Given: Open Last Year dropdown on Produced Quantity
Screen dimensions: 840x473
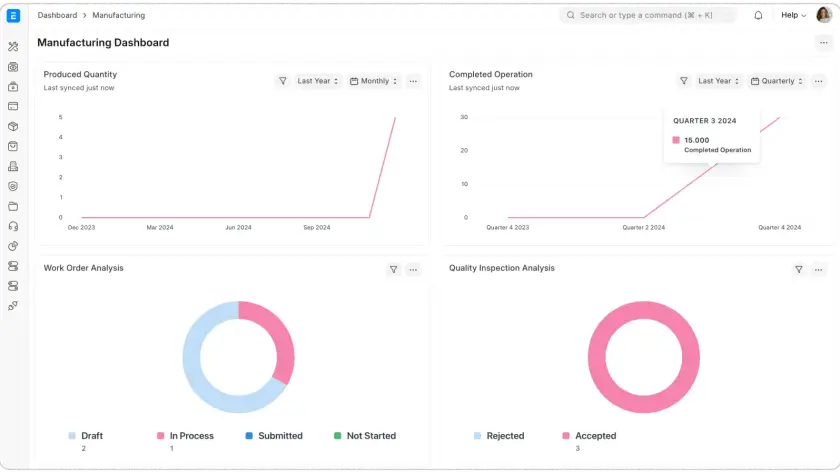Looking at the screenshot, I should click(x=318, y=81).
